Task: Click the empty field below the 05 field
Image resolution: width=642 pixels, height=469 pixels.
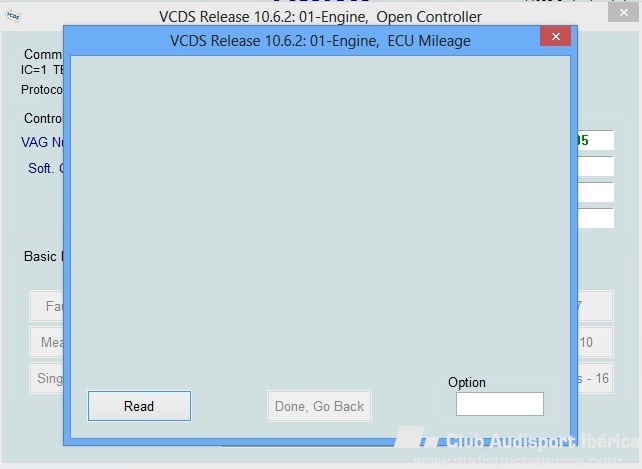Action: click(x=595, y=167)
